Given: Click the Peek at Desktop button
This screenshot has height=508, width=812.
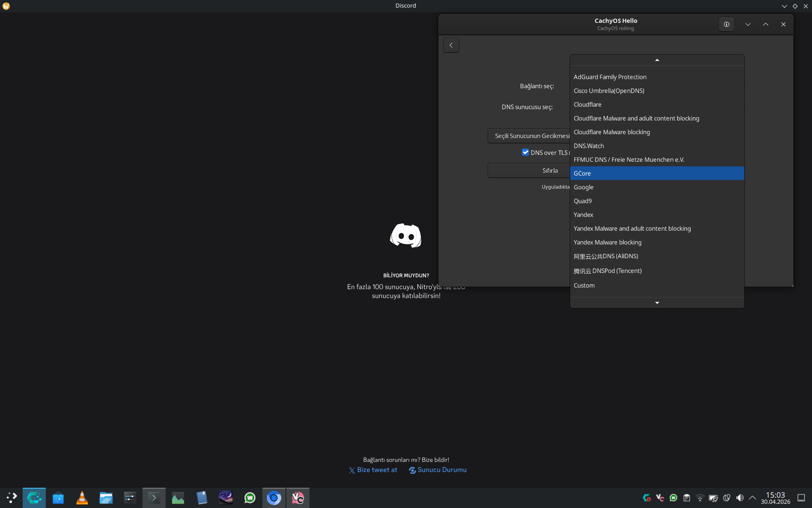Looking at the screenshot, I should click(x=801, y=498).
